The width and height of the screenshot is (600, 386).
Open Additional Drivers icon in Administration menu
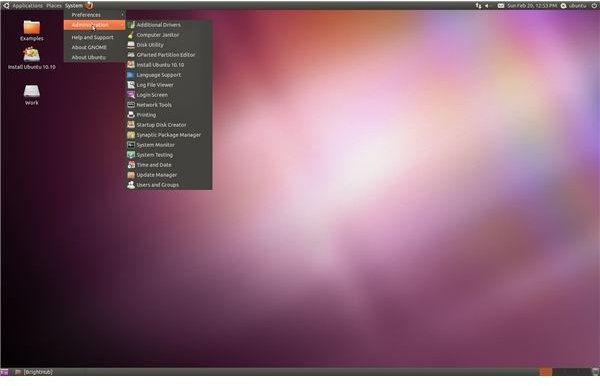(131, 25)
